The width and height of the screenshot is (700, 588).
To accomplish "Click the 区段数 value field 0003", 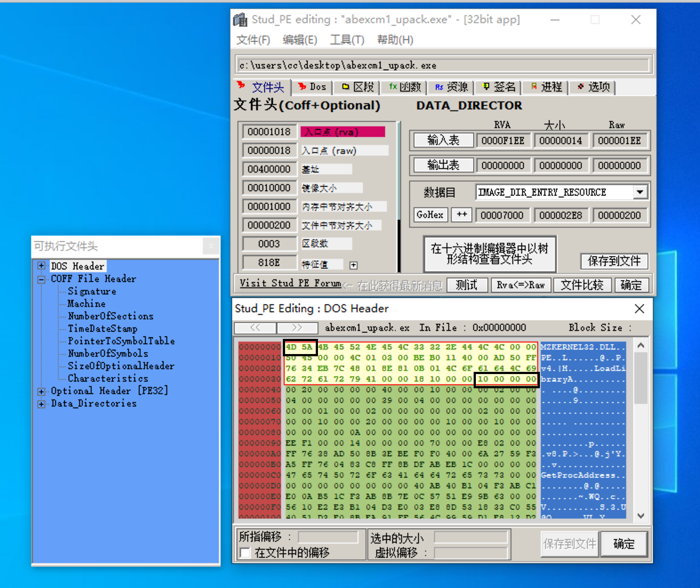I will click(269, 244).
